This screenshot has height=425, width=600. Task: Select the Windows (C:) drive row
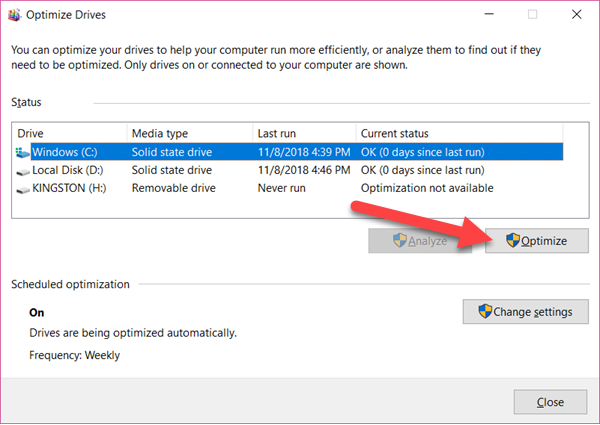(289, 152)
